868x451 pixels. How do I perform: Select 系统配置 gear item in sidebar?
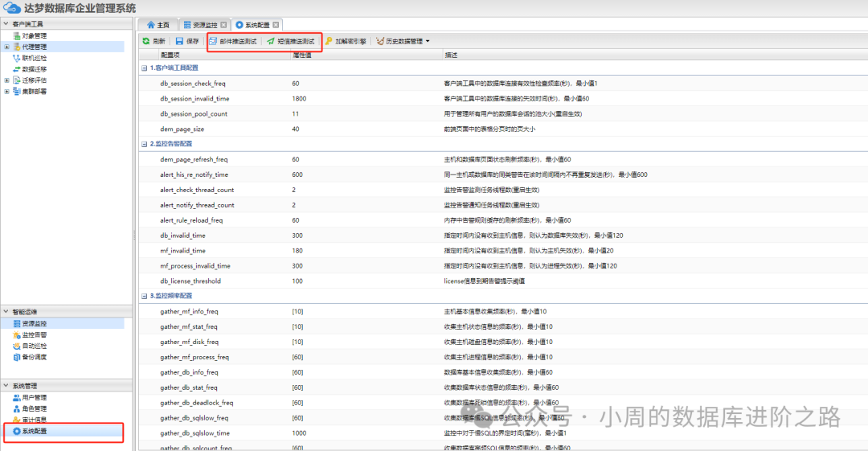pyautogui.click(x=35, y=431)
